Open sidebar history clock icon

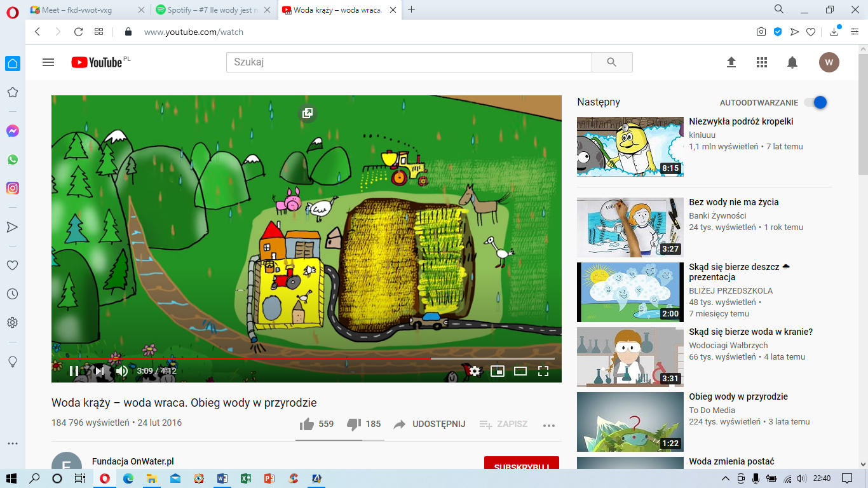pyautogui.click(x=12, y=294)
